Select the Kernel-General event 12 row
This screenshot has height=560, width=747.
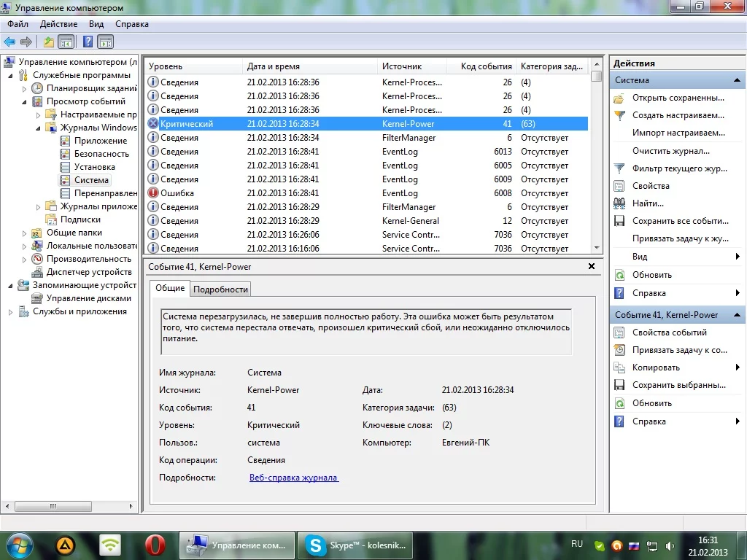click(x=368, y=221)
